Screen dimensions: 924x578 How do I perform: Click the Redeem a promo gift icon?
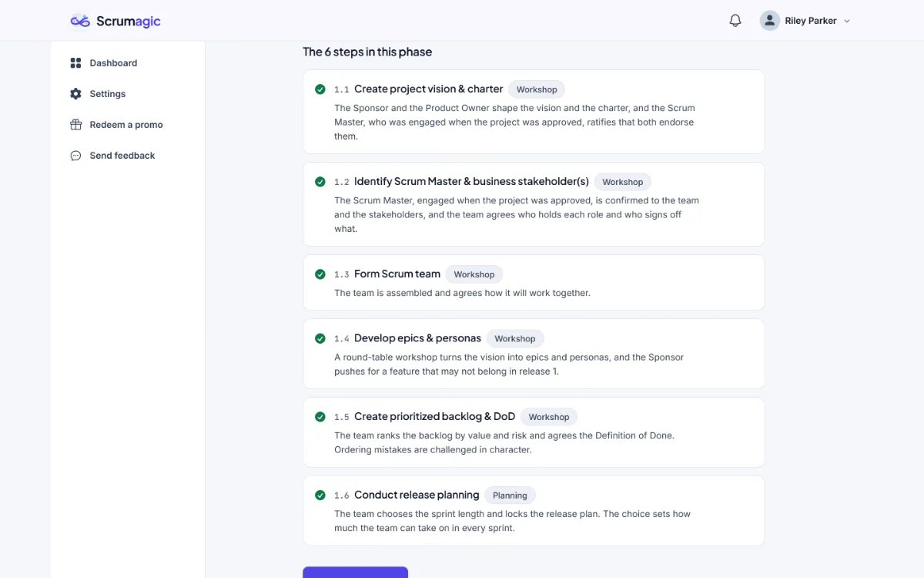click(75, 125)
